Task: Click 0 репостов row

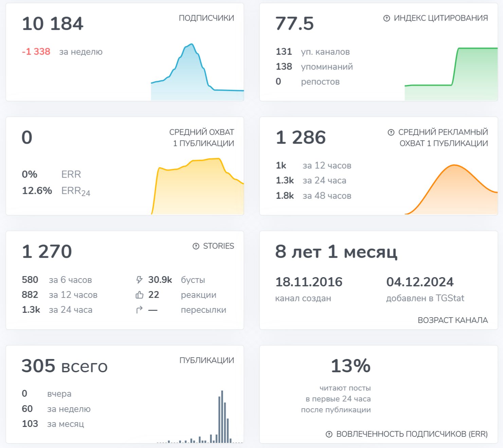Action: click(308, 82)
